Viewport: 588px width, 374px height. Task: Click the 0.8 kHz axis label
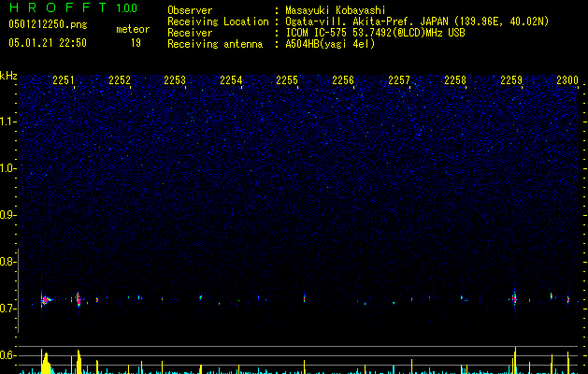8,262
